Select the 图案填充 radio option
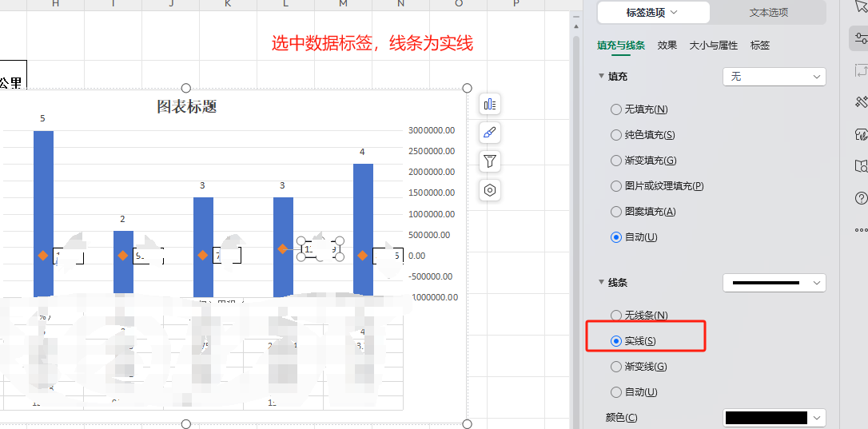 point(615,212)
